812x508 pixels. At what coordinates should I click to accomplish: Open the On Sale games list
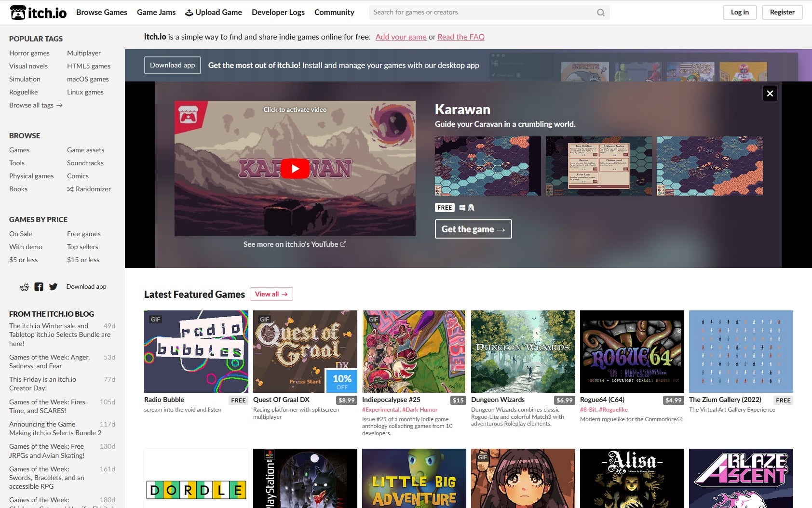21,234
